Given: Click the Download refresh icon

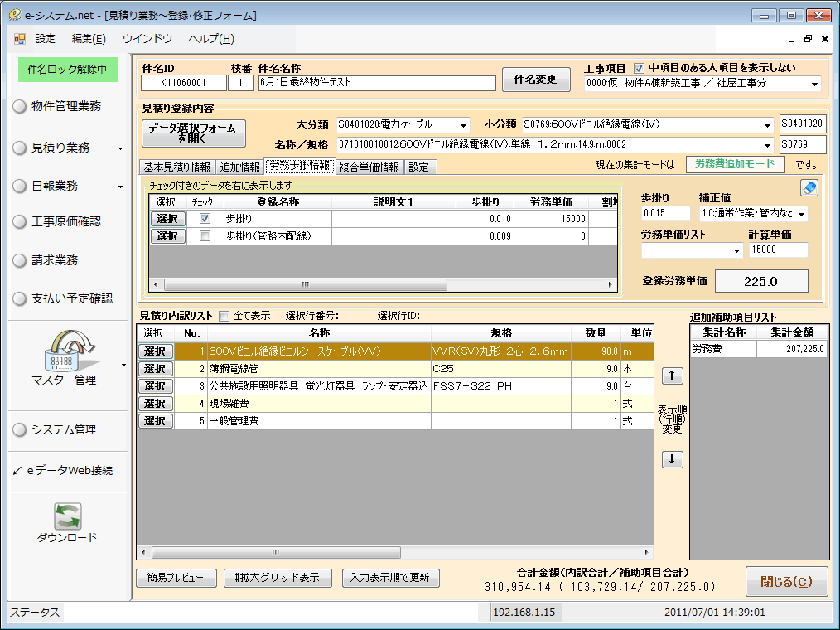Looking at the screenshot, I should 67,516.
